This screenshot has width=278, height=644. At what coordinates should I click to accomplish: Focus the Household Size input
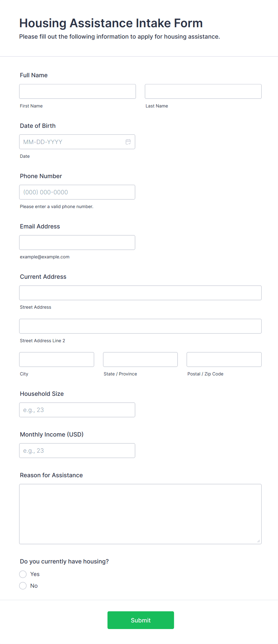coord(77,410)
